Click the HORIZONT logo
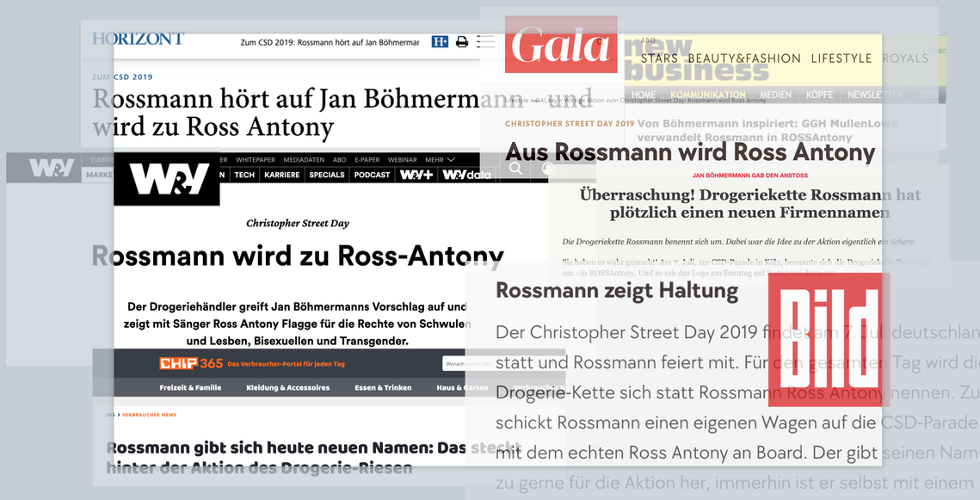The width and height of the screenshot is (980, 500). coord(139,39)
